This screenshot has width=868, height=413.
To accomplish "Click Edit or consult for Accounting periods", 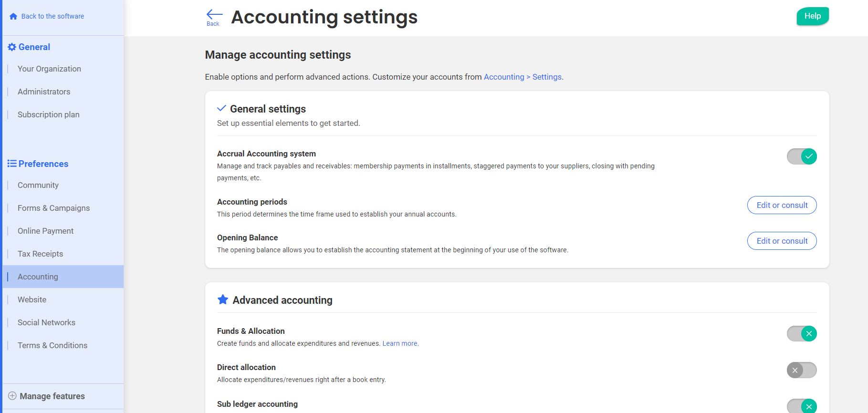I will coord(782,205).
